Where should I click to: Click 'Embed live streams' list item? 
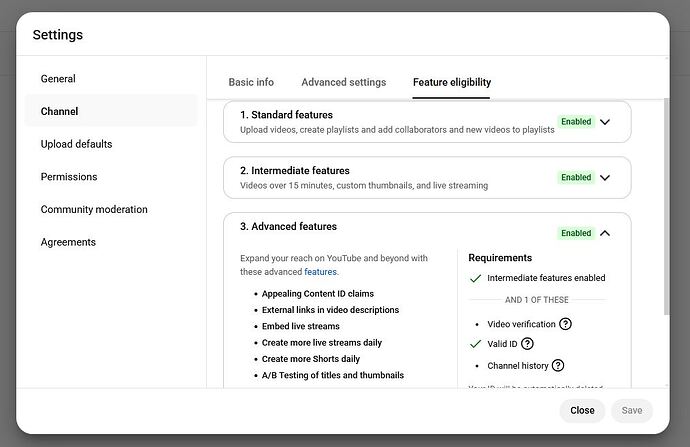click(x=301, y=326)
